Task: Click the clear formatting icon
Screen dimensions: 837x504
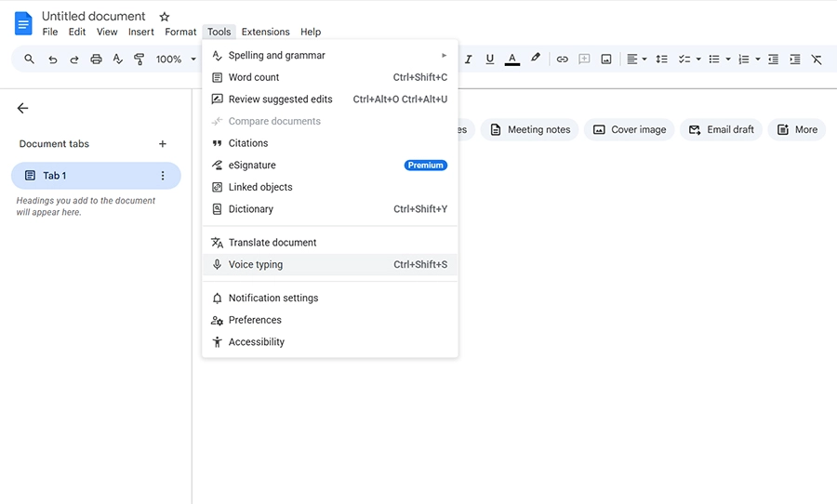Action: click(x=817, y=60)
